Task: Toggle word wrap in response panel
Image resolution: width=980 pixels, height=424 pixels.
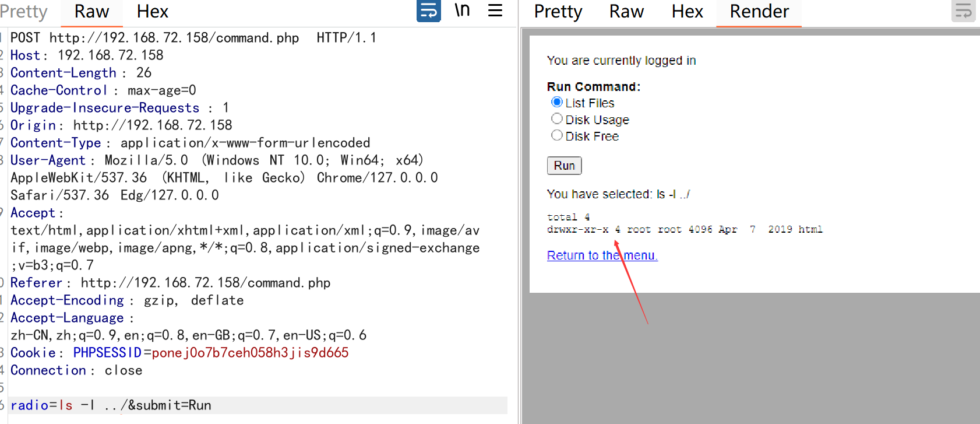Action: (x=963, y=10)
